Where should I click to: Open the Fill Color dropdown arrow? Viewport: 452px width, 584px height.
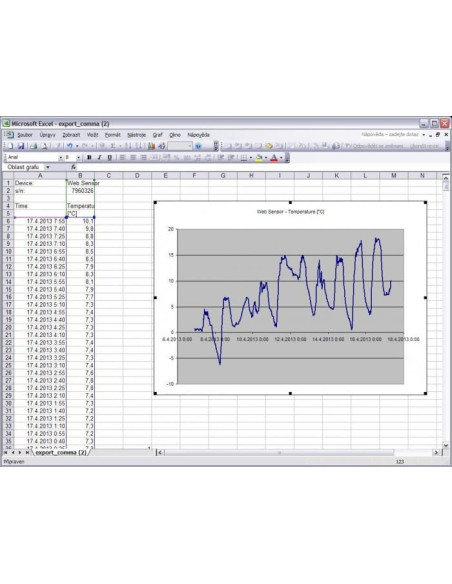coord(266,158)
